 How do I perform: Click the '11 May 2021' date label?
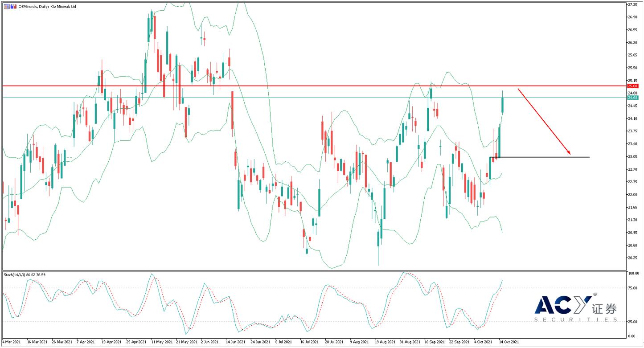tap(162, 342)
